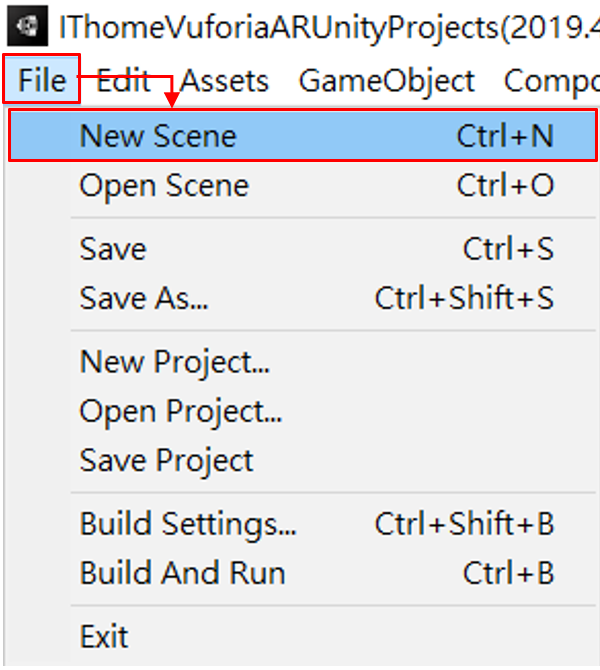Click Open Project... in the menu

click(x=181, y=410)
